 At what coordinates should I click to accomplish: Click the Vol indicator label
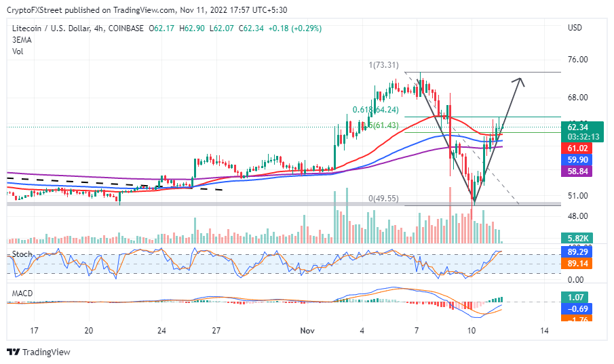pyautogui.click(x=18, y=52)
